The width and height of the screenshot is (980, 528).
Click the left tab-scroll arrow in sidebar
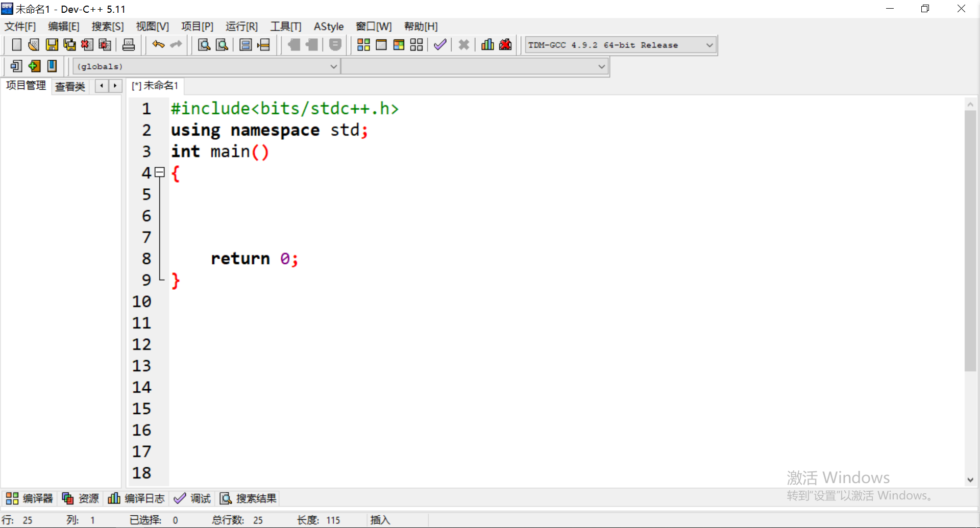click(102, 86)
